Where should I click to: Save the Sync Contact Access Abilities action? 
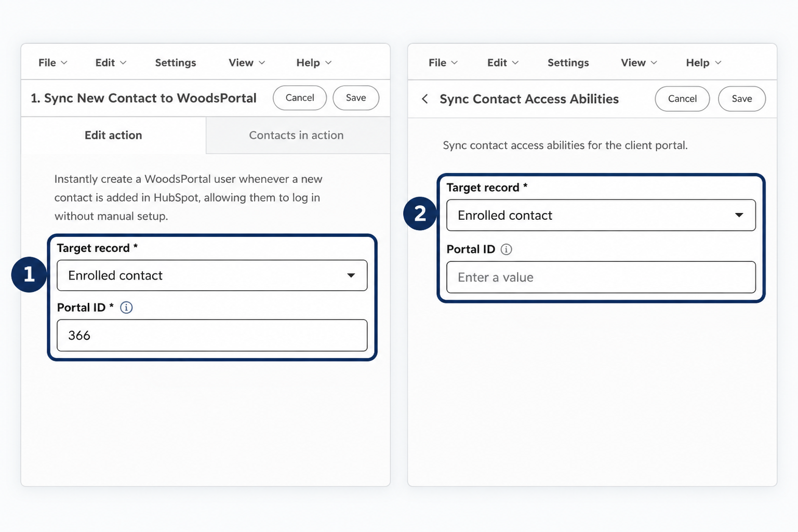(x=742, y=99)
